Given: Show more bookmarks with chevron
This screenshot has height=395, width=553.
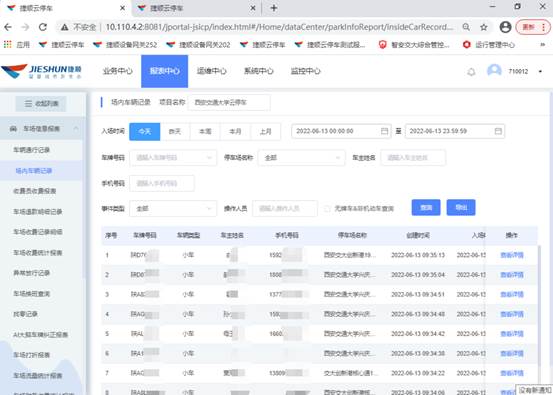Looking at the screenshot, I should coord(542,44).
